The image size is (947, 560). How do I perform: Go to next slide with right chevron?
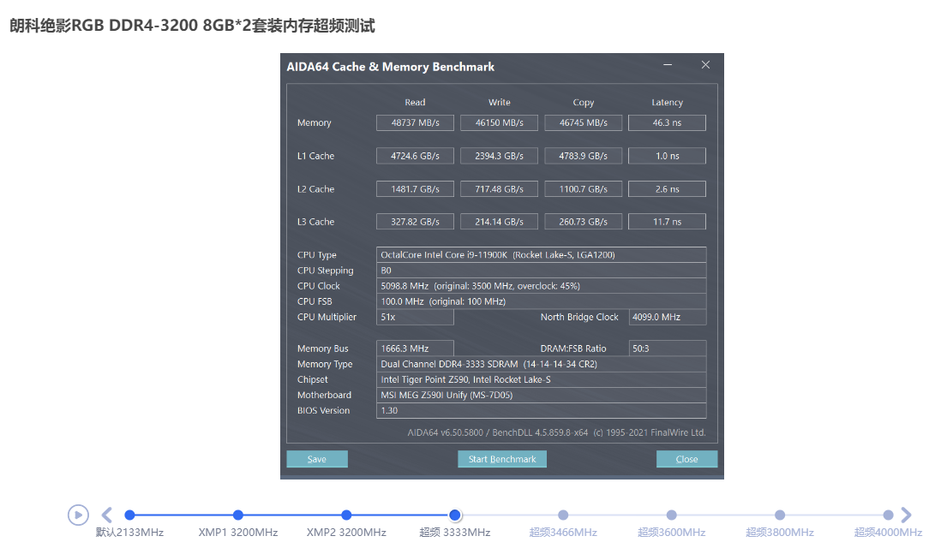pos(906,515)
